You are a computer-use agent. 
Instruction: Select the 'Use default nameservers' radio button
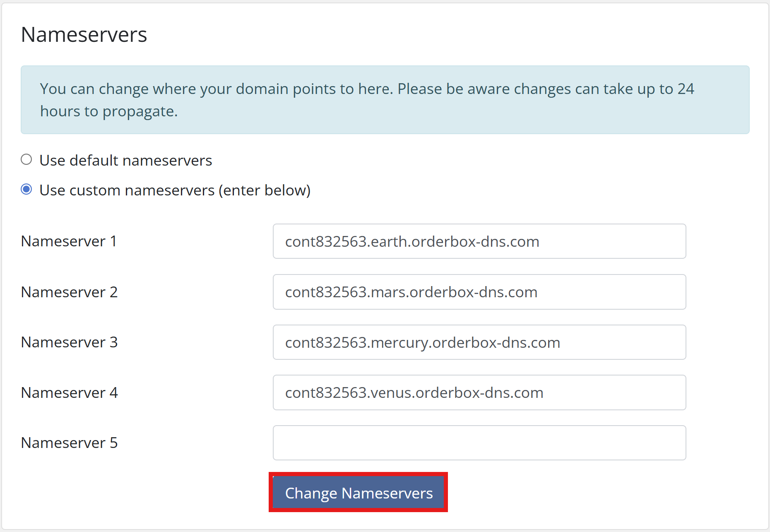click(x=26, y=159)
